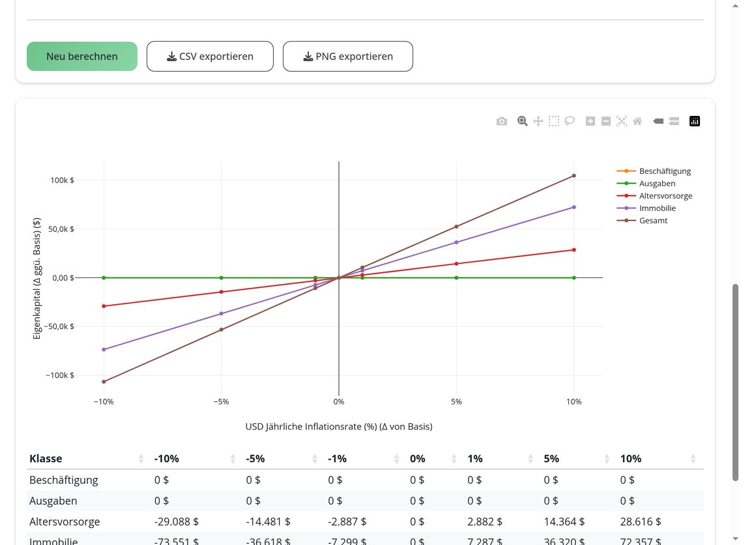
Task: Sort the table by the -5% column
Action: (x=282, y=459)
